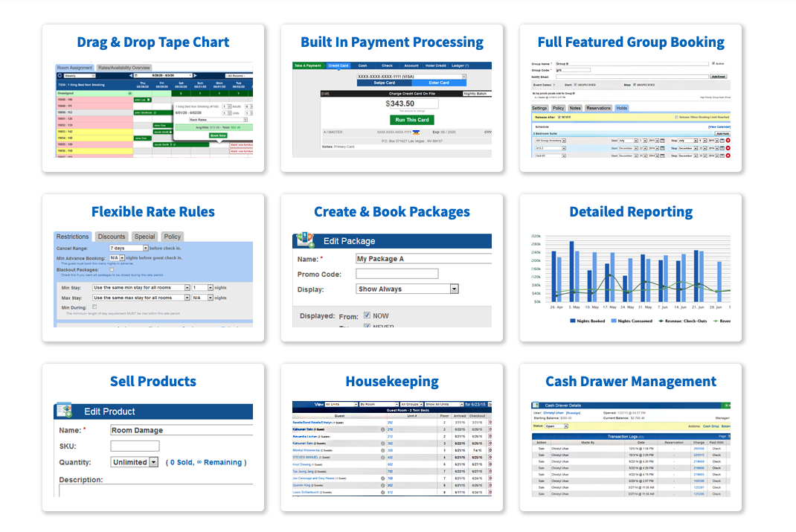Click the Drag & Drop Tape Chart heading

(x=153, y=42)
